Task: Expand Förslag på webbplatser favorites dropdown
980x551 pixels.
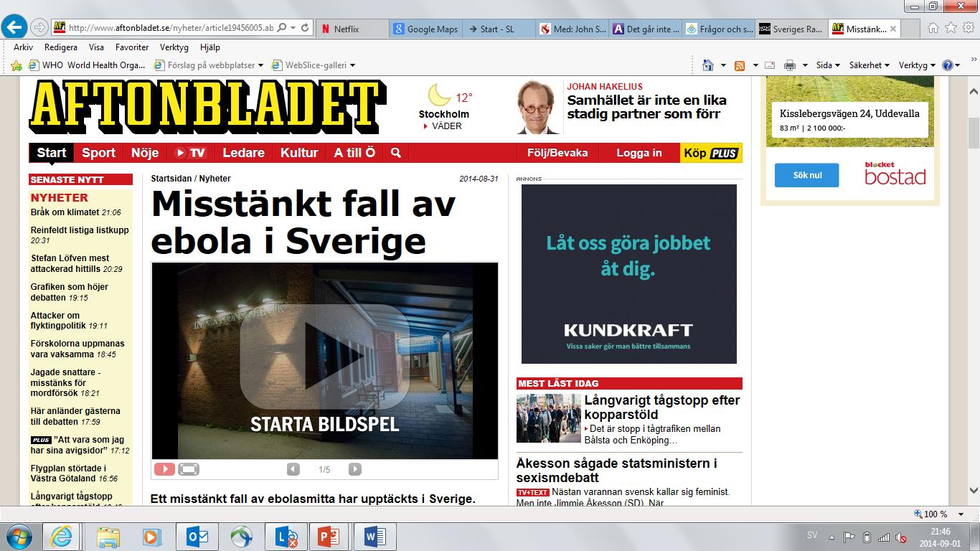Action: click(260, 65)
